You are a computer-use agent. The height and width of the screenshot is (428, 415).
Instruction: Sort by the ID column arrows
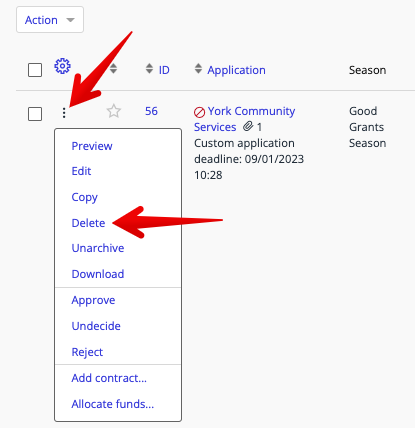pyautogui.click(x=149, y=69)
